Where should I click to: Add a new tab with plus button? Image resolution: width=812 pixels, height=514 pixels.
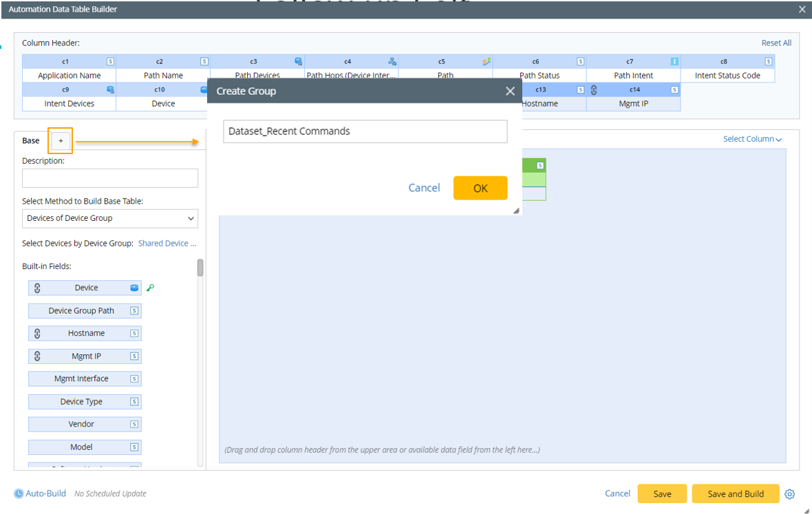[x=61, y=141]
